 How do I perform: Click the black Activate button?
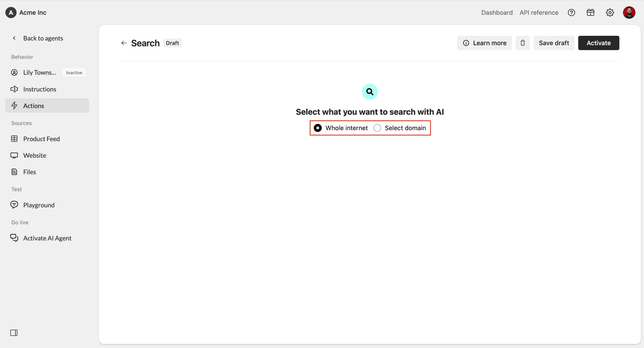599,43
